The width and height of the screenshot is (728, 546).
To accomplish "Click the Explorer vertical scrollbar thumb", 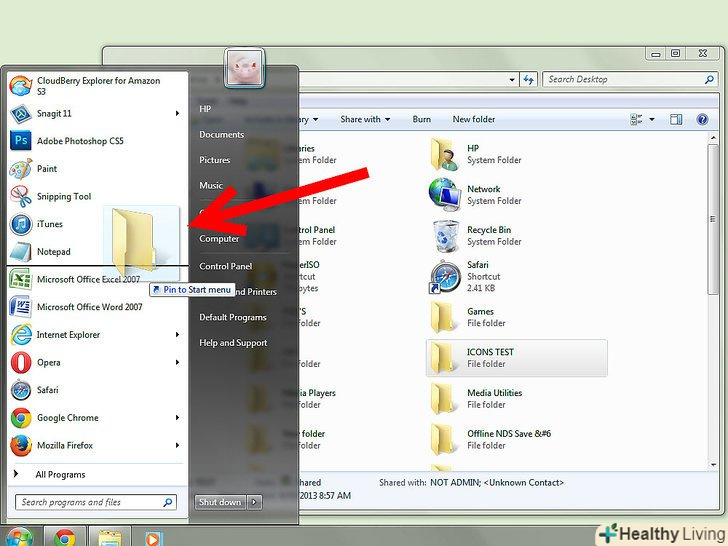I will tap(713, 219).
